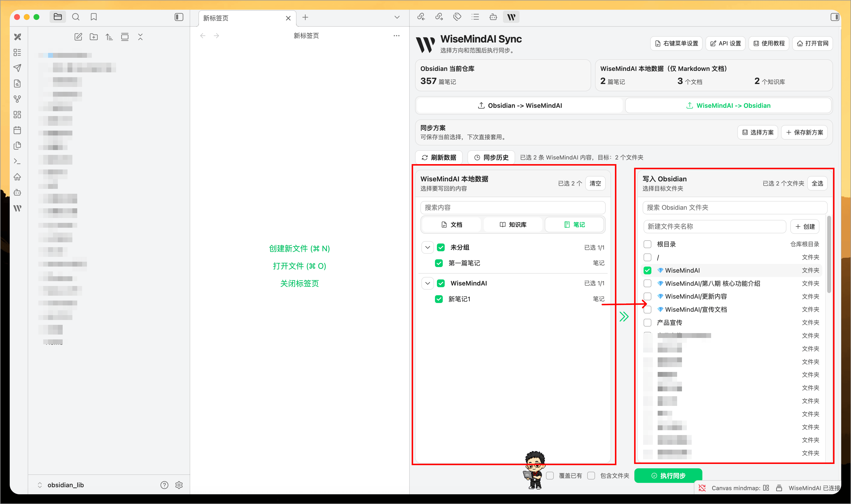Uncheck the WiseMindAI target folder checkbox
Viewport: 851px width, 504px height.
coord(647,270)
